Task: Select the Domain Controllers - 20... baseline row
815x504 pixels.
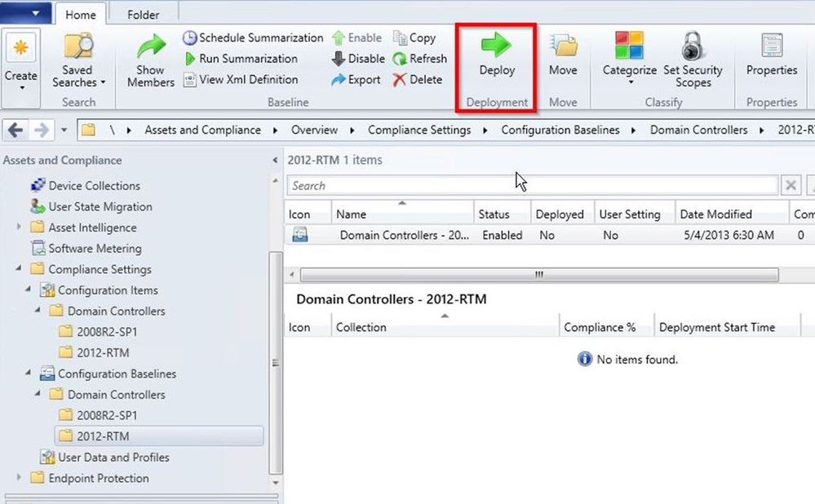Action: click(x=549, y=235)
